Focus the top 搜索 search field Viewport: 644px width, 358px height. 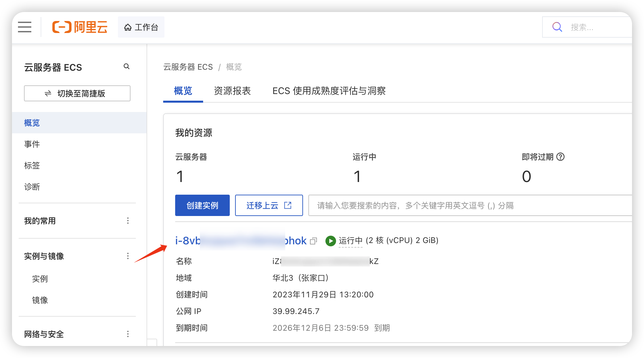(587, 27)
